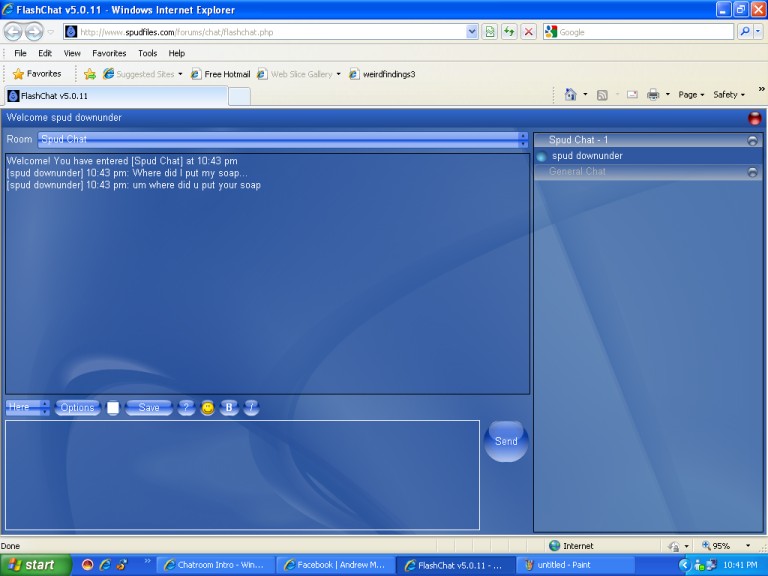768x576 pixels.
Task: Click the Print icon in command bar
Action: tap(653, 95)
